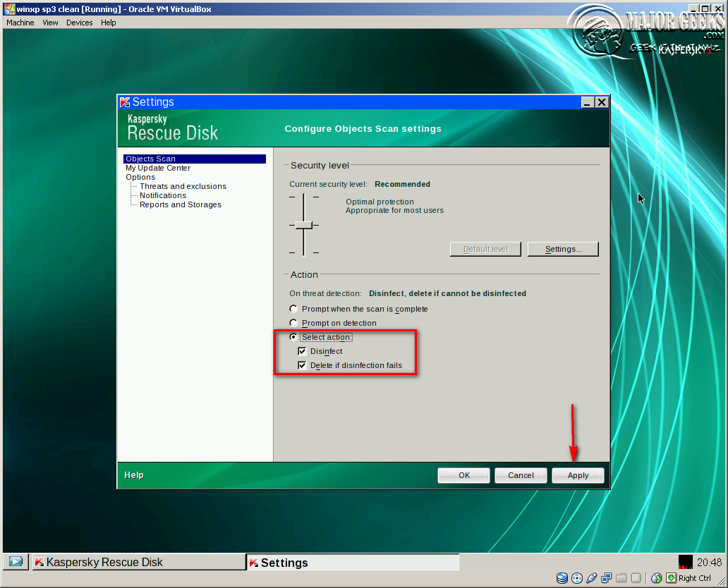Uncheck the Disinfect checkbox
This screenshot has height=588, width=728.
(x=302, y=351)
